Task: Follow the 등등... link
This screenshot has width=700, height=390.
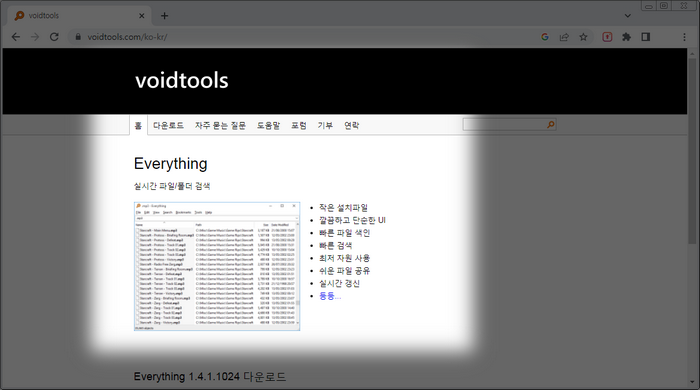Action: coord(330,296)
